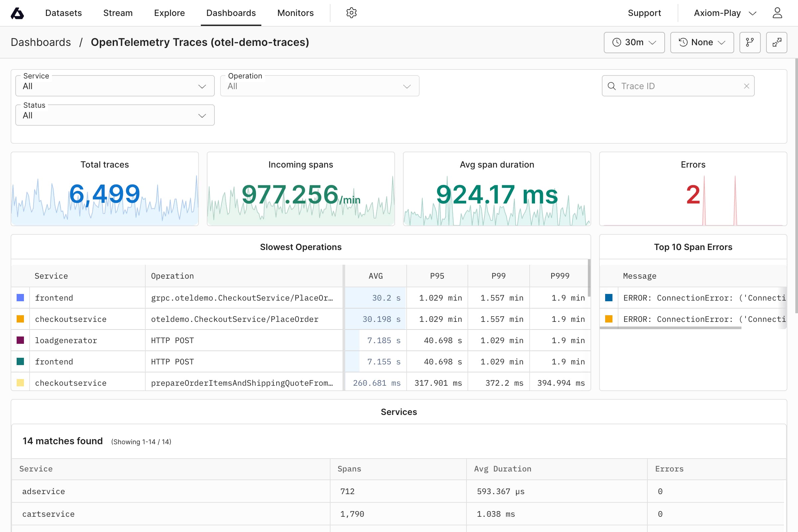Click the teal swatch on the frontend HTTP POST row
The width and height of the screenshot is (798, 532).
(x=20, y=362)
